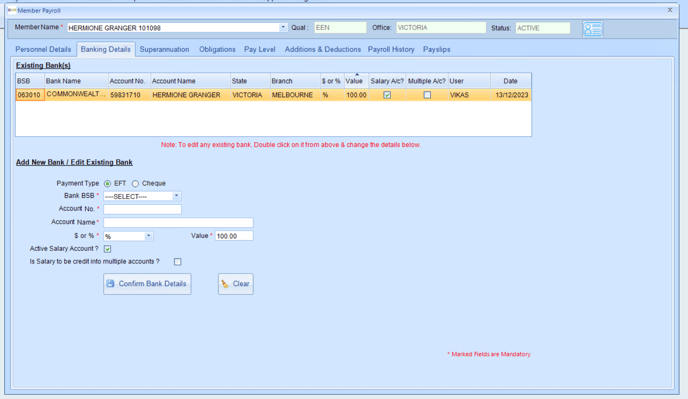Open the member ID card icon

point(592,29)
